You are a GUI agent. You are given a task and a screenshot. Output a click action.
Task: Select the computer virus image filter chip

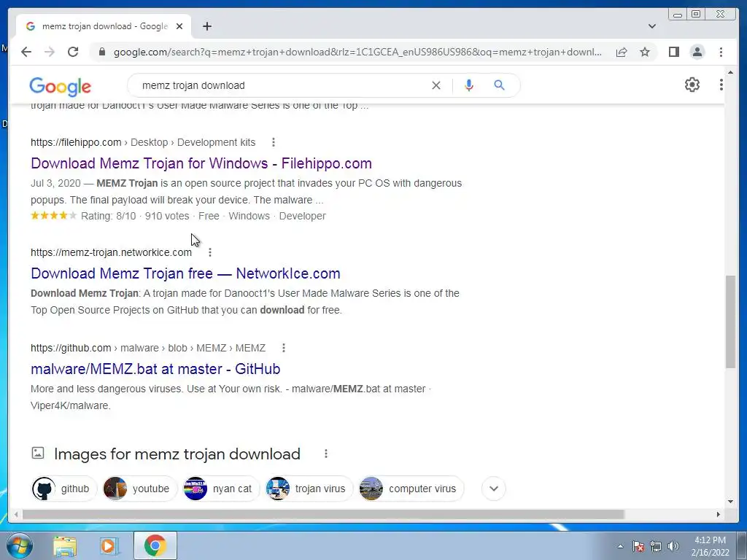tap(411, 489)
